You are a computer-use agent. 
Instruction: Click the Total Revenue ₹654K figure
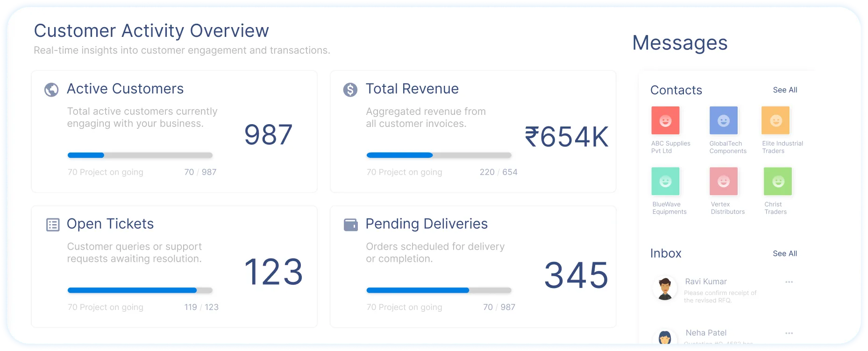coord(566,137)
